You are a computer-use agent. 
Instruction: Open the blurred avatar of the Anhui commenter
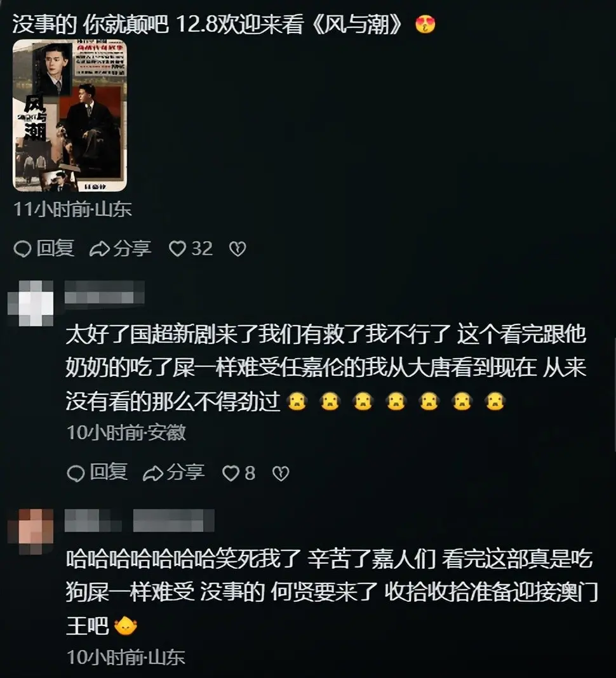coord(30,303)
